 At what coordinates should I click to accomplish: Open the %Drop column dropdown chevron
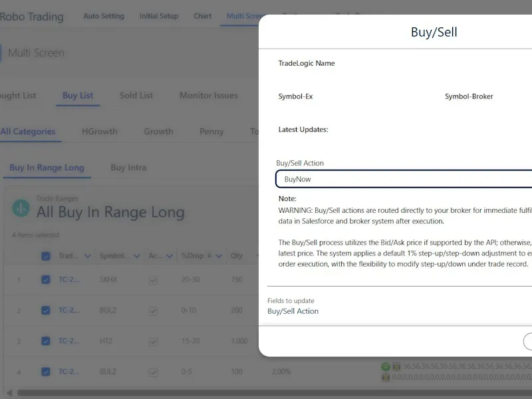(219, 256)
